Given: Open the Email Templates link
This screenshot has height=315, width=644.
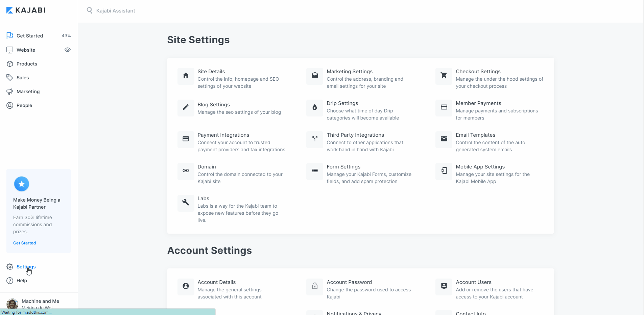Looking at the screenshot, I should [x=475, y=135].
